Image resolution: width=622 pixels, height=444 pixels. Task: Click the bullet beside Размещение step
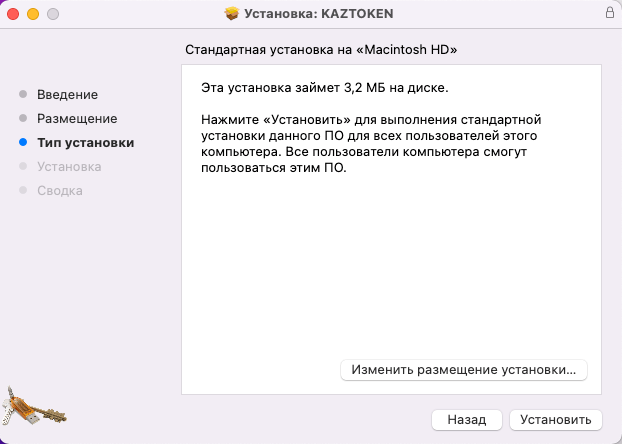click(23, 118)
